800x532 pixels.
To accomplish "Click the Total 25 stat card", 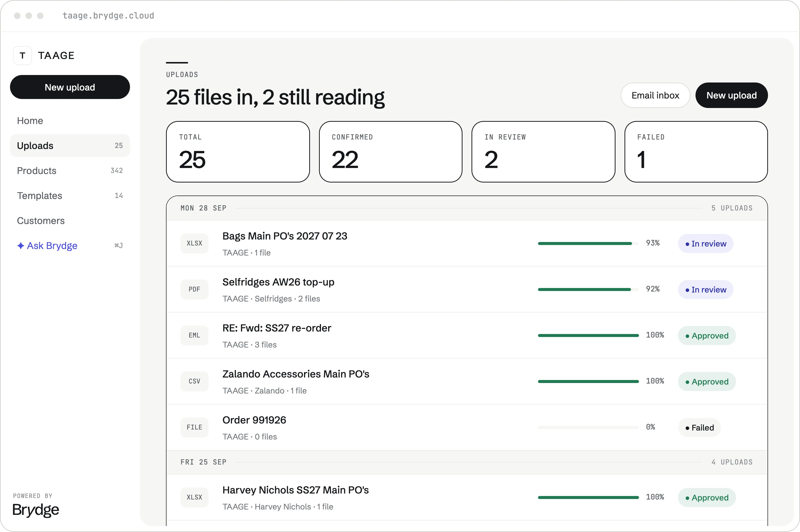I will point(238,152).
